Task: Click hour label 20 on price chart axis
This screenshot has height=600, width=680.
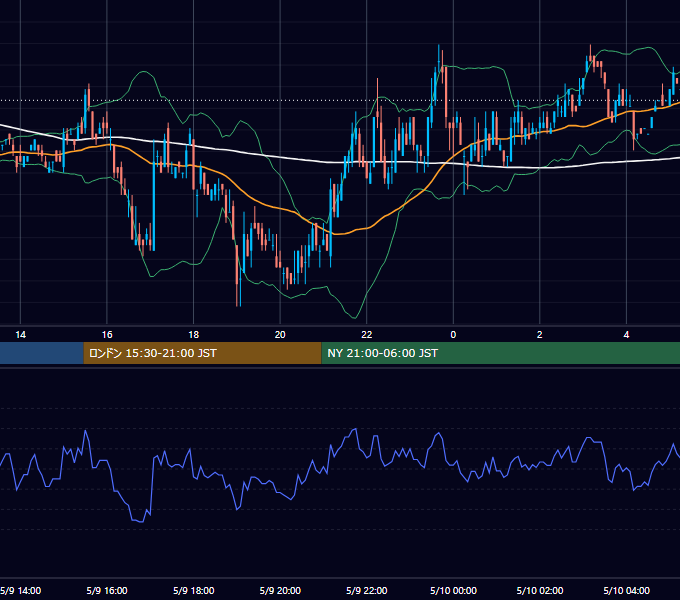Action: (x=280, y=335)
